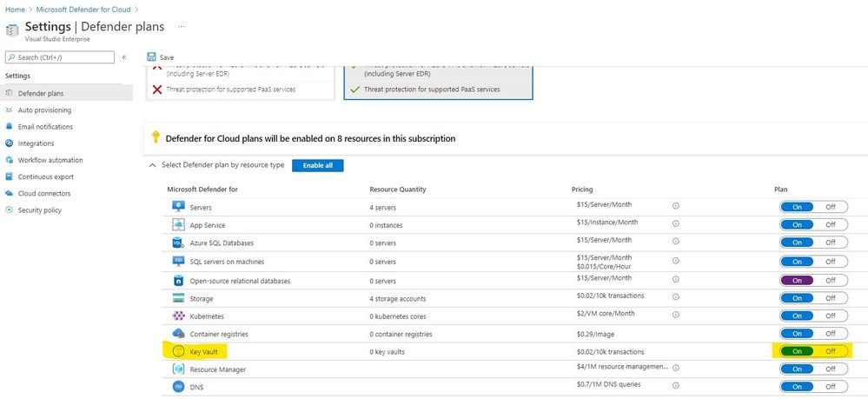Screen dimensions: 868x399
Task: Click the Save disk icon
Action: 151,57
